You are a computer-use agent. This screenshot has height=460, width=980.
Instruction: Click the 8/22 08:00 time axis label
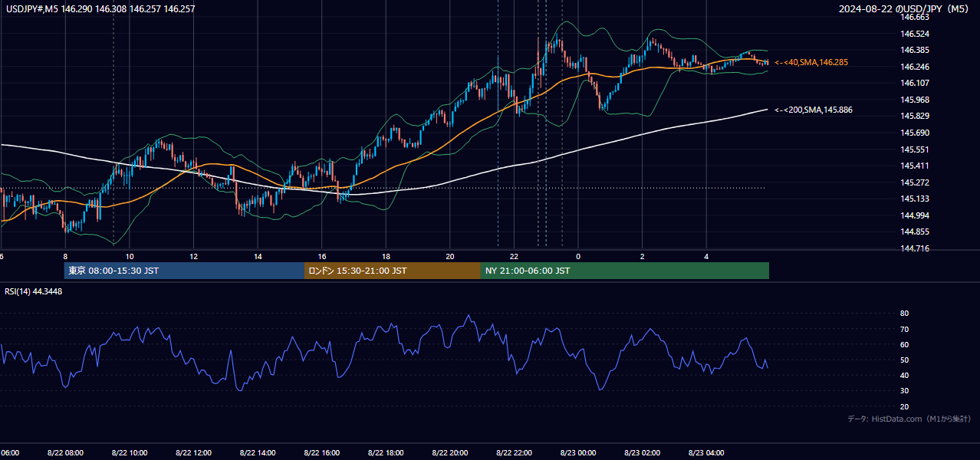click(65, 453)
